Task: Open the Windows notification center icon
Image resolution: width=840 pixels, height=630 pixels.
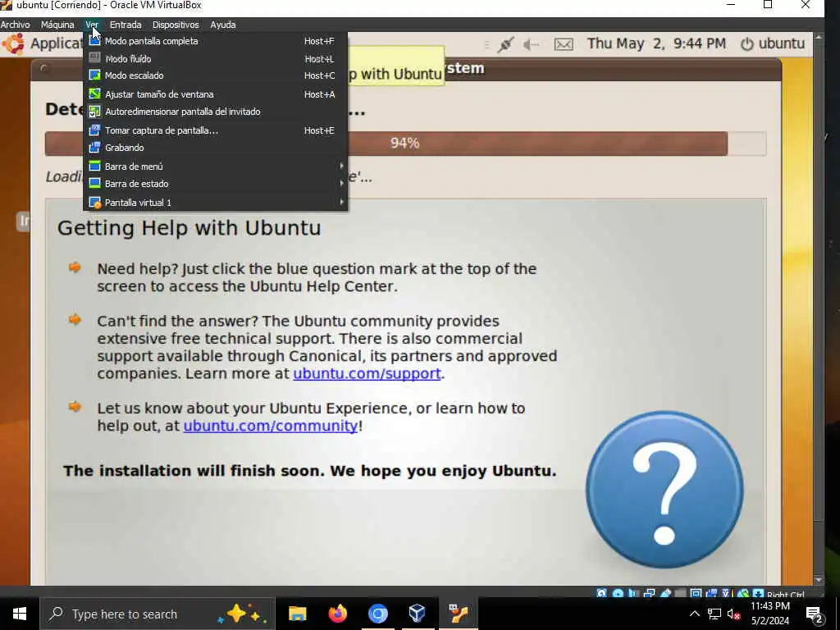Action: [x=815, y=614]
